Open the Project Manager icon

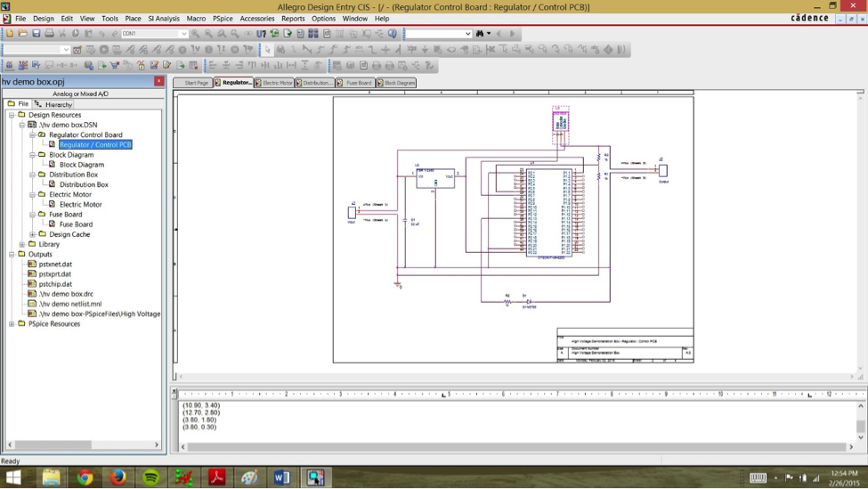[x=379, y=33]
